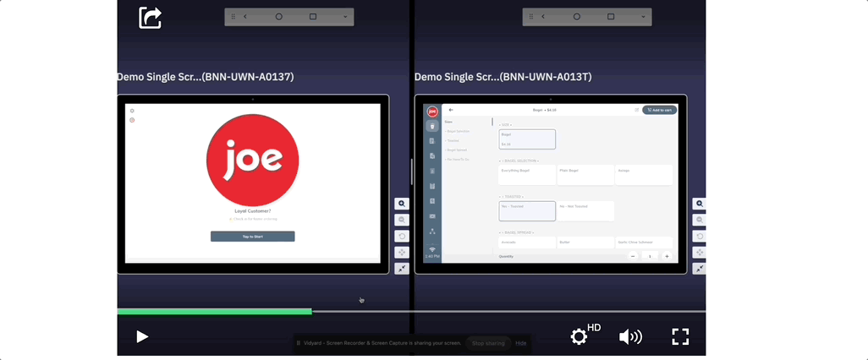Screen dimensions: 868x360
Task: Seek within the green video progress bar
Action: point(215,312)
